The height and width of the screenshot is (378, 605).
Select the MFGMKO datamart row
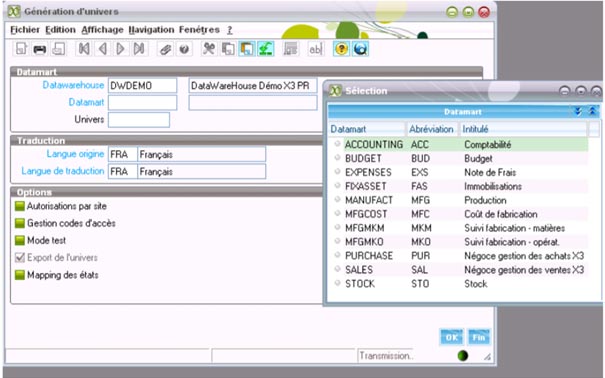click(461, 241)
